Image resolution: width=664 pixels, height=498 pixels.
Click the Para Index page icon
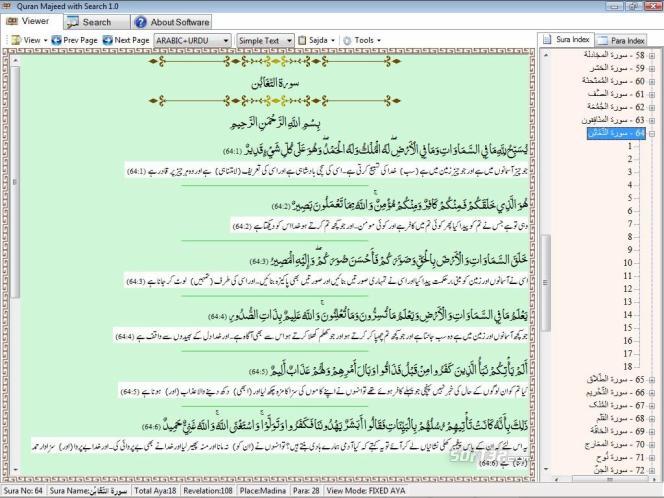coord(602,41)
